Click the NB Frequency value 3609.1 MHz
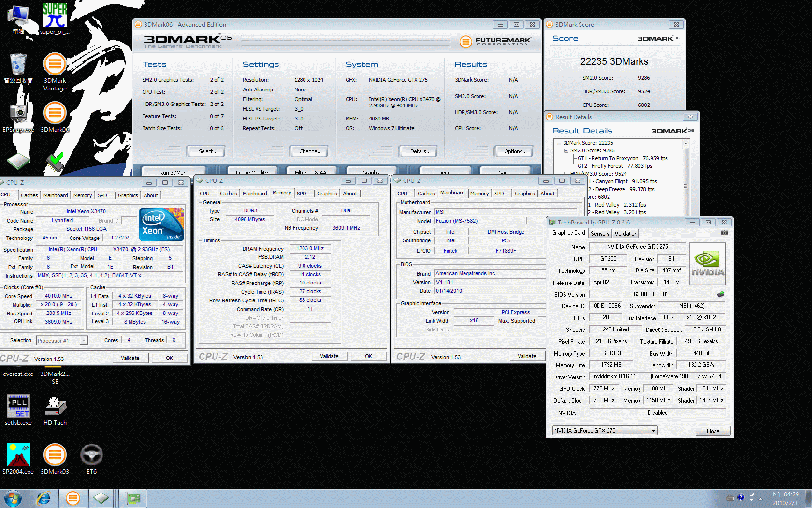The image size is (812, 508). tap(346, 228)
